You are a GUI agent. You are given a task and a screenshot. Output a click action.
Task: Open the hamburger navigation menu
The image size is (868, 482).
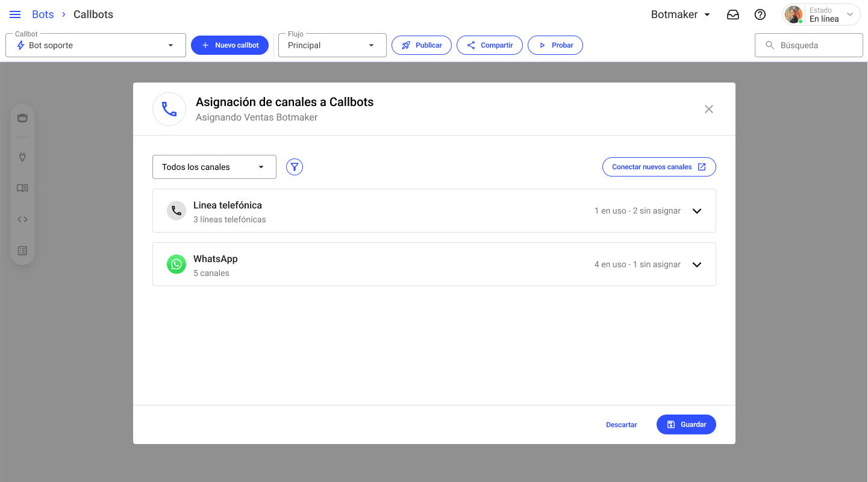tap(15, 14)
